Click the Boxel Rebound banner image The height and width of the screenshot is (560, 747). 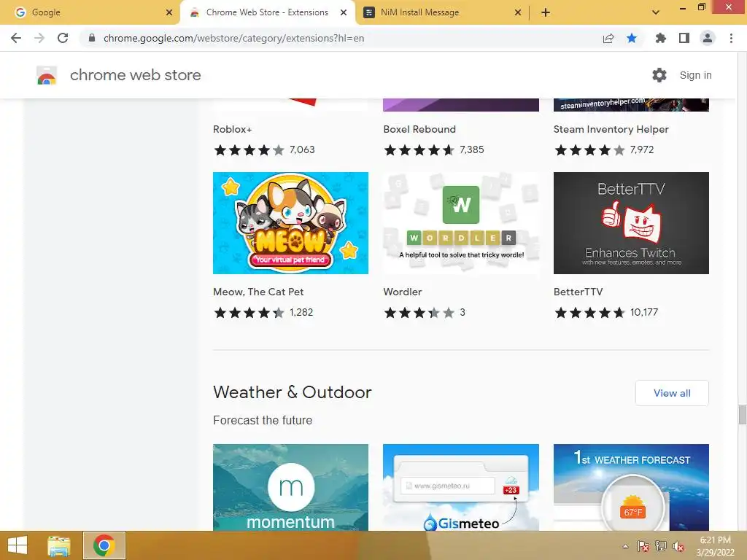point(461,105)
